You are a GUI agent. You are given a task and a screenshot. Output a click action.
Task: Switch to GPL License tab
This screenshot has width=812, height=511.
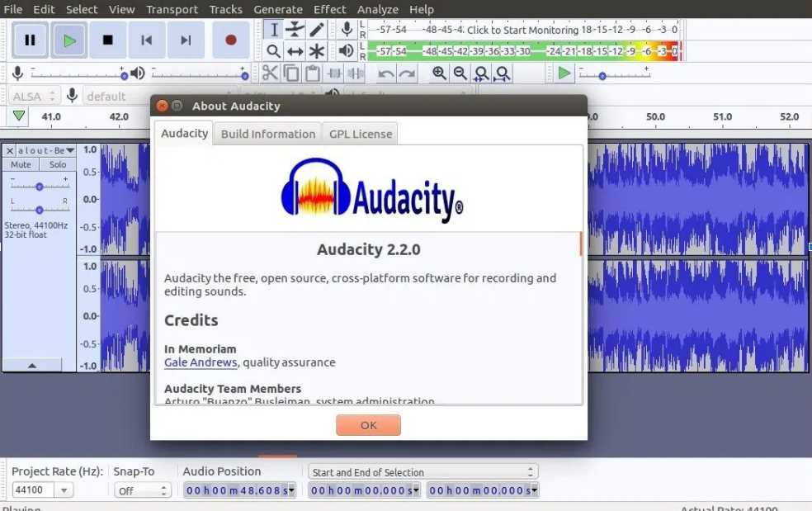361,134
